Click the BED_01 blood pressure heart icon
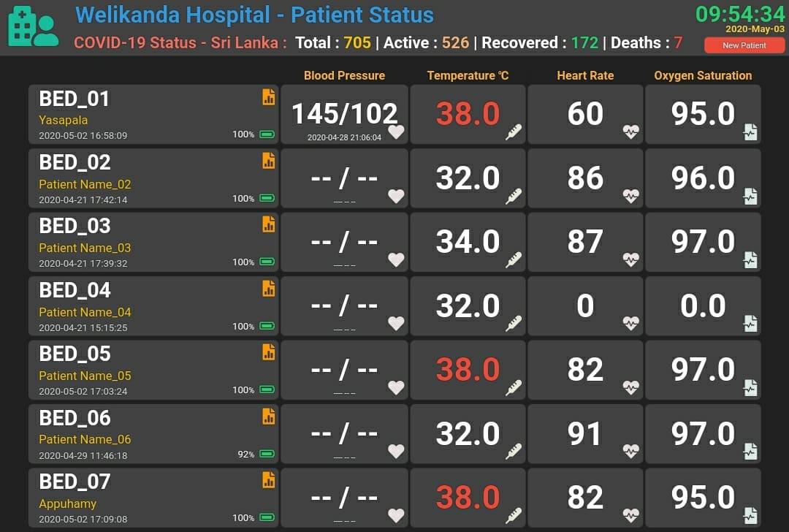 point(396,132)
